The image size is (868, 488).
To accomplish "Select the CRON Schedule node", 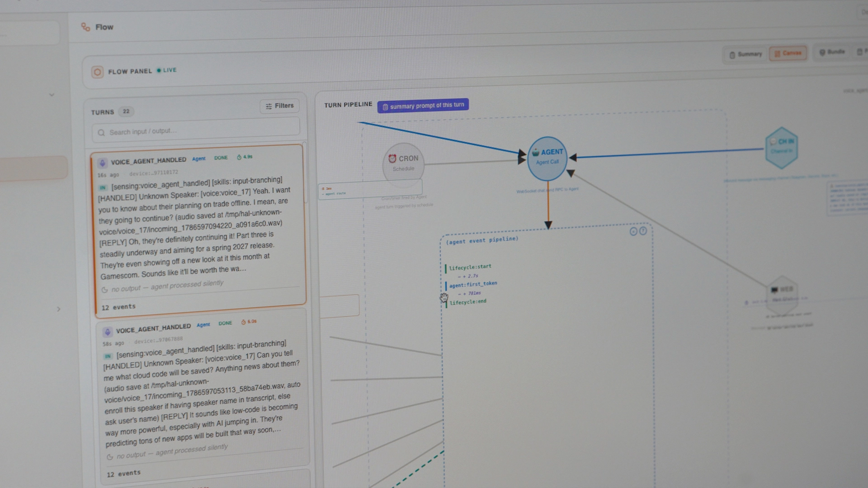I will (403, 164).
